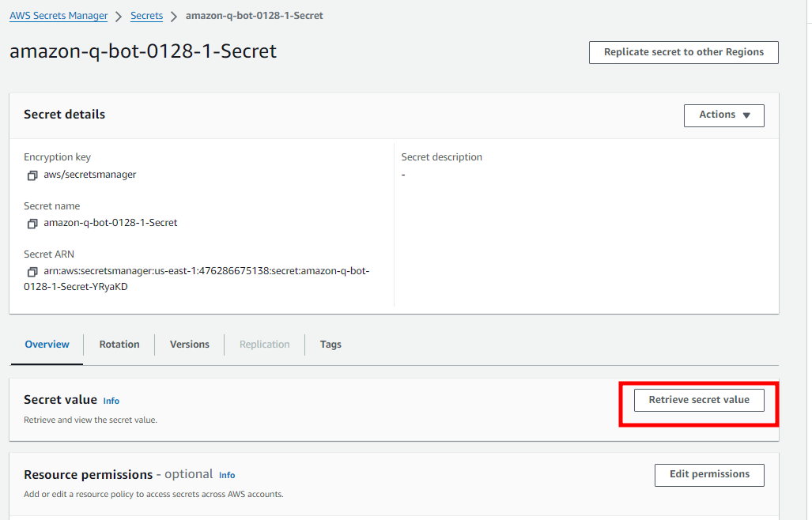Select the Replication tab
The height and width of the screenshot is (520, 812).
[x=265, y=345]
